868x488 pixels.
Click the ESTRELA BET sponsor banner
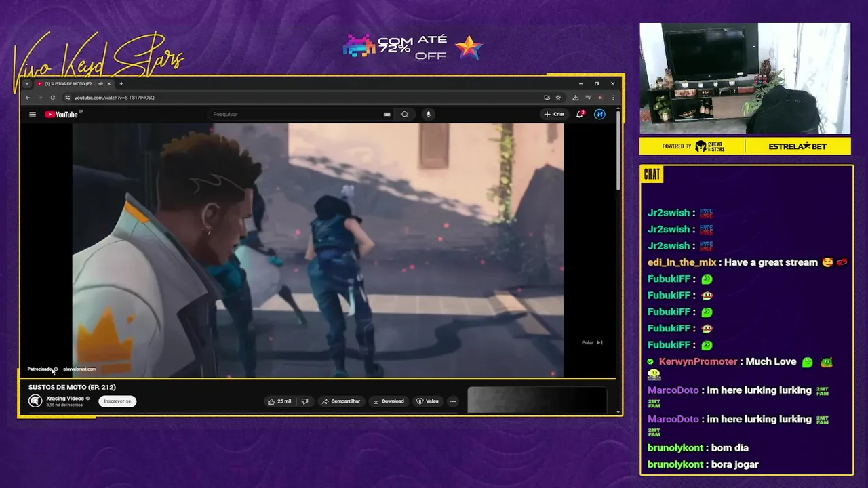click(797, 146)
